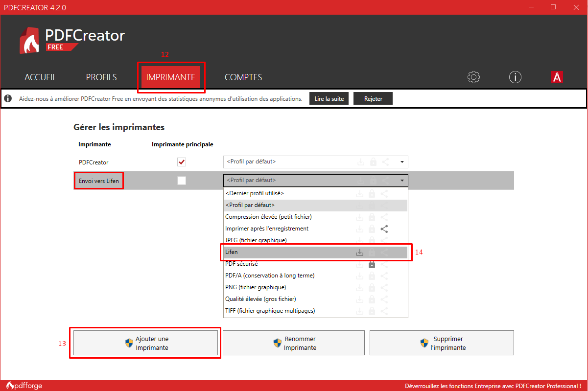Select Compression élevée (petit fichier) profile
This screenshot has height=391, width=588.
point(316,217)
